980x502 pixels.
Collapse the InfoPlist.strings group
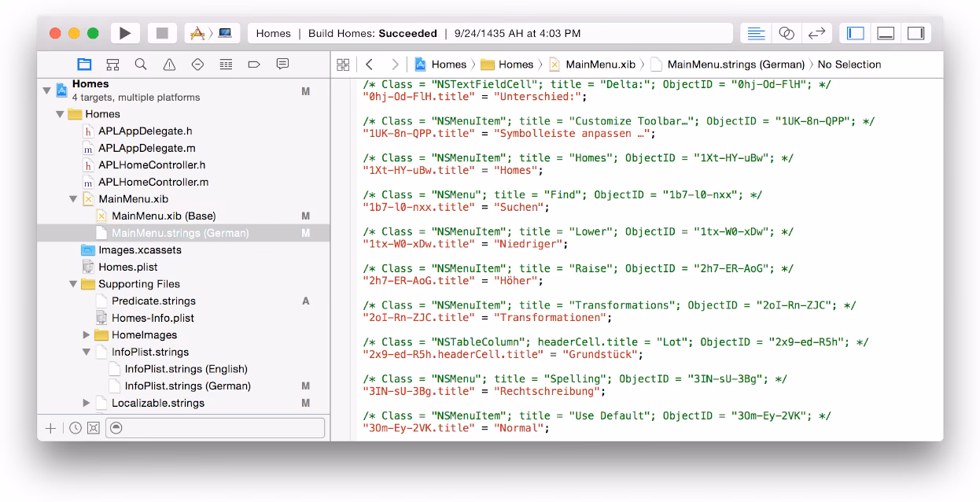tap(87, 352)
